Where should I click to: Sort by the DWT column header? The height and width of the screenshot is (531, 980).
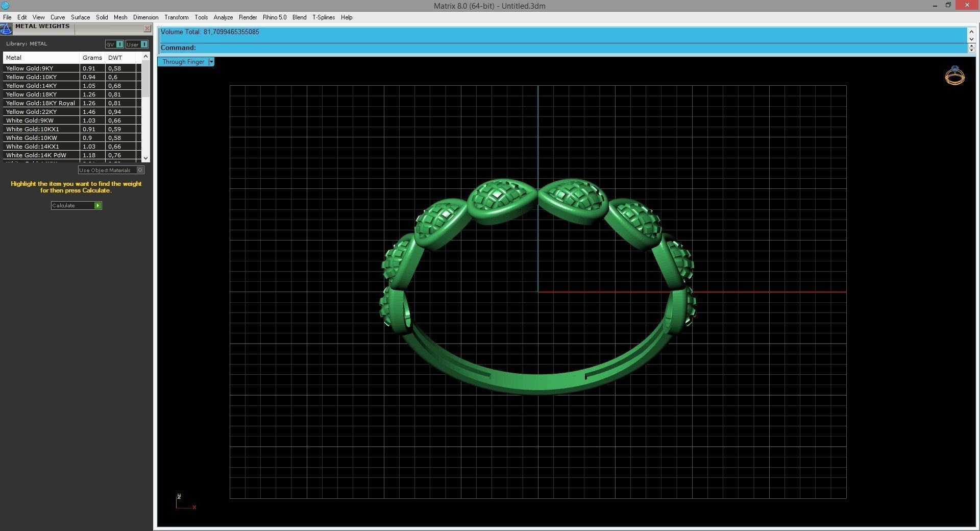coord(121,58)
